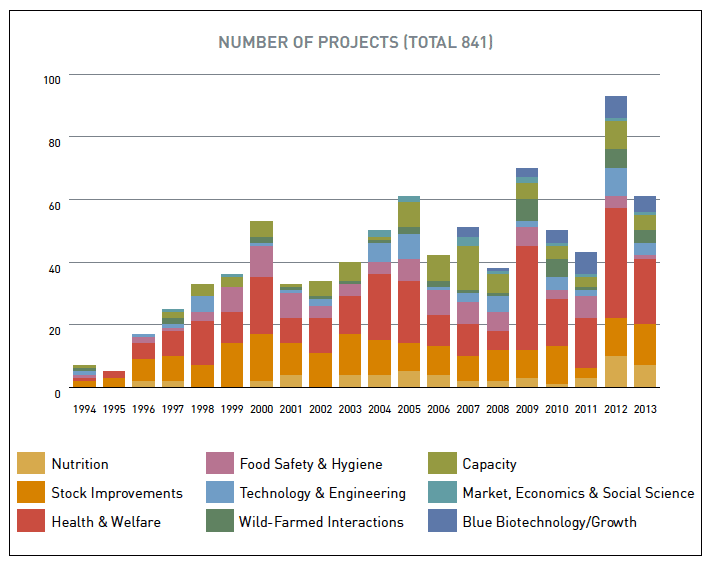712x566 pixels.
Task: Select the Stock Improvements segment of 2000 bar
Action: point(262,357)
